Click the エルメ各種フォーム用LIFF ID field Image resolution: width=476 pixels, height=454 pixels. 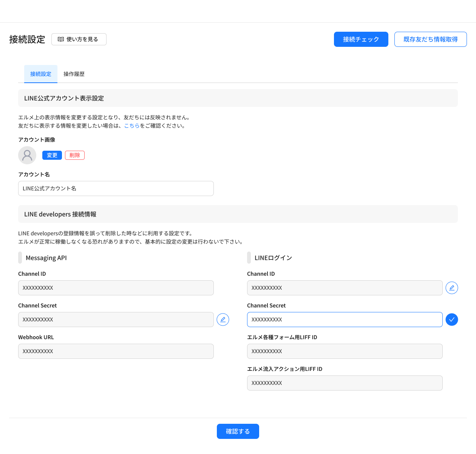tap(345, 351)
